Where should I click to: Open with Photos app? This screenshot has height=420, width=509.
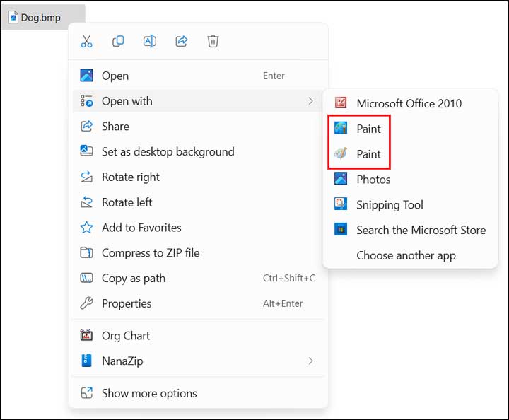point(410,180)
